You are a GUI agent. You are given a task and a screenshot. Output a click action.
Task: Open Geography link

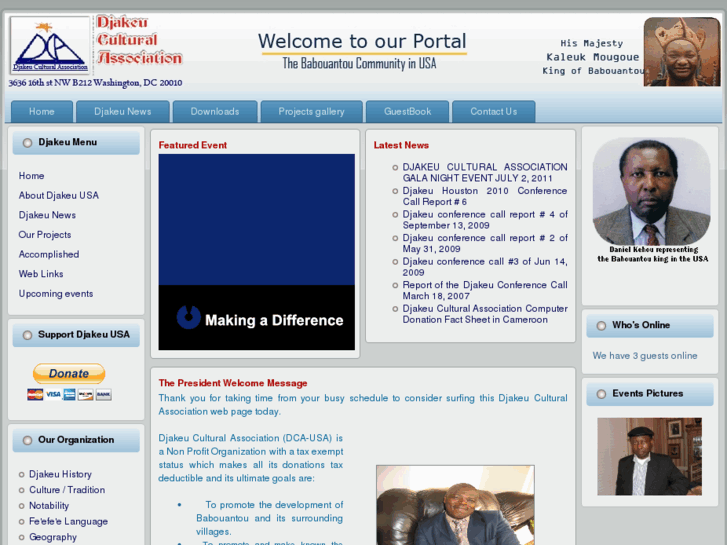(53, 537)
